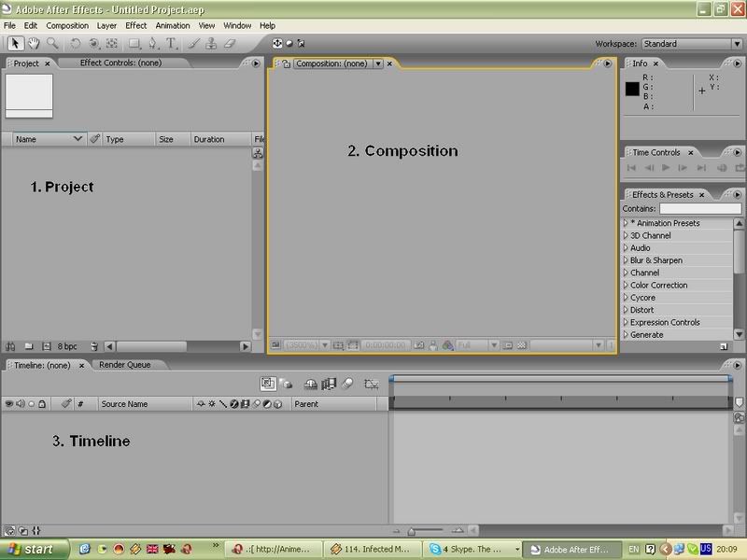Click the Name column header
Image resolution: width=747 pixels, height=560 pixels.
click(x=49, y=139)
